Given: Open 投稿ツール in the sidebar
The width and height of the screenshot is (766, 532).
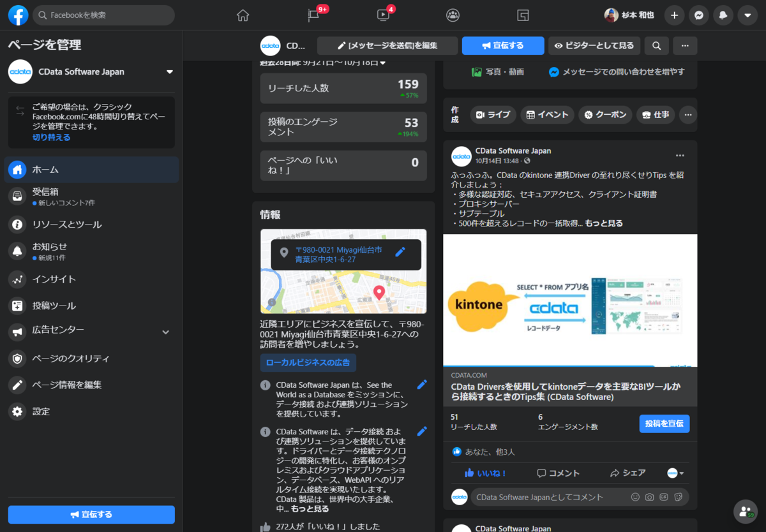Looking at the screenshot, I should coord(91,306).
